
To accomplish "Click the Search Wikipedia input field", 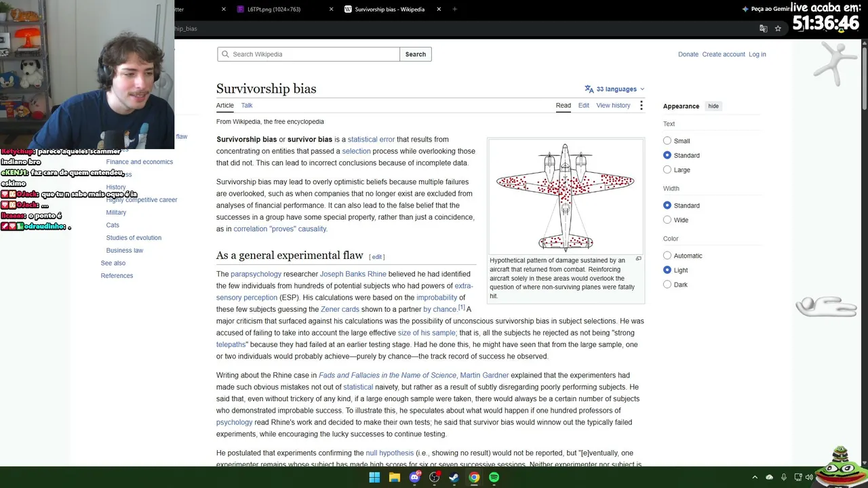I will tap(309, 54).
